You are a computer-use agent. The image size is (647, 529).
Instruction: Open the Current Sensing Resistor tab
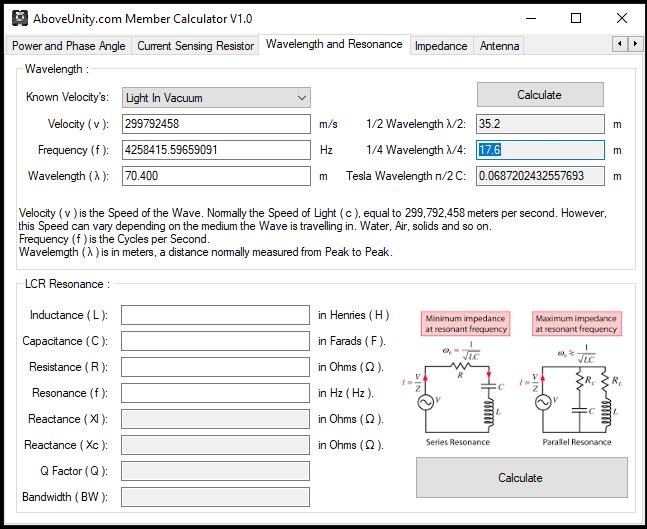(195, 46)
